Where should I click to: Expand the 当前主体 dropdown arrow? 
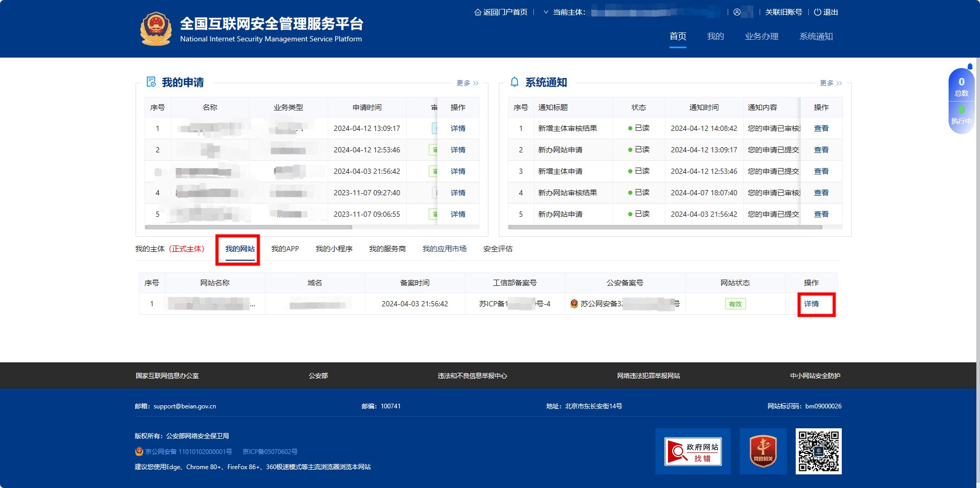tap(546, 12)
